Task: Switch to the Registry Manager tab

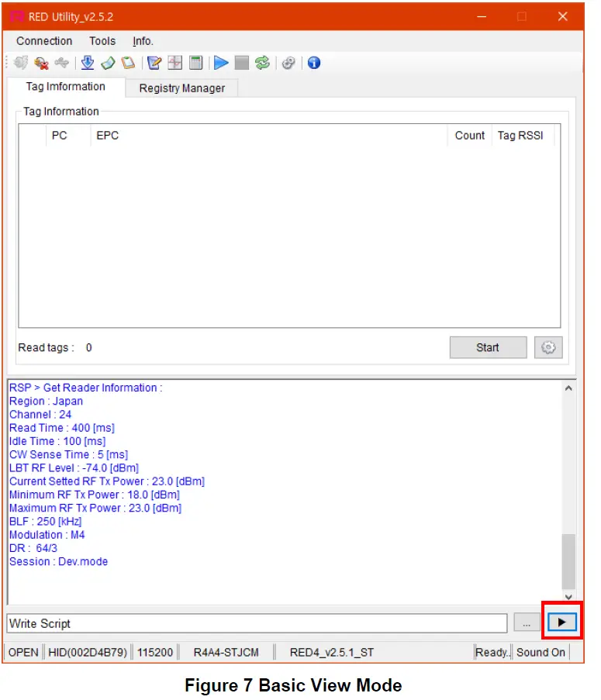Action: click(x=182, y=88)
